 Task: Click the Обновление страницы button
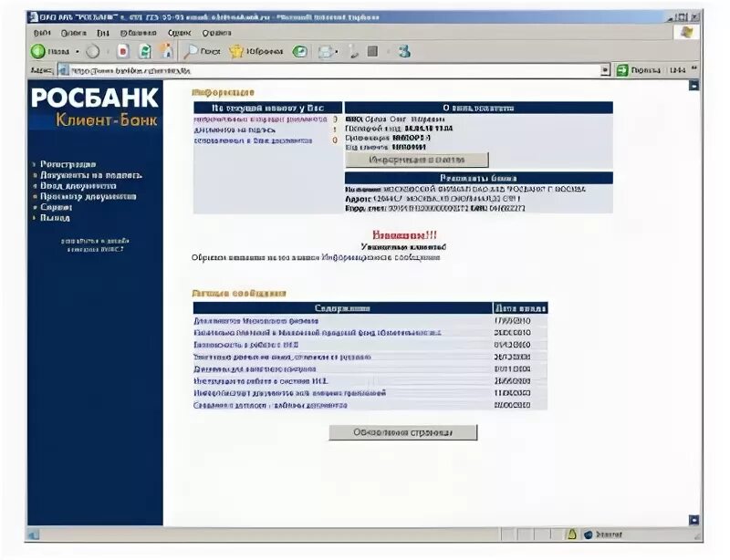[x=402, y=432]
